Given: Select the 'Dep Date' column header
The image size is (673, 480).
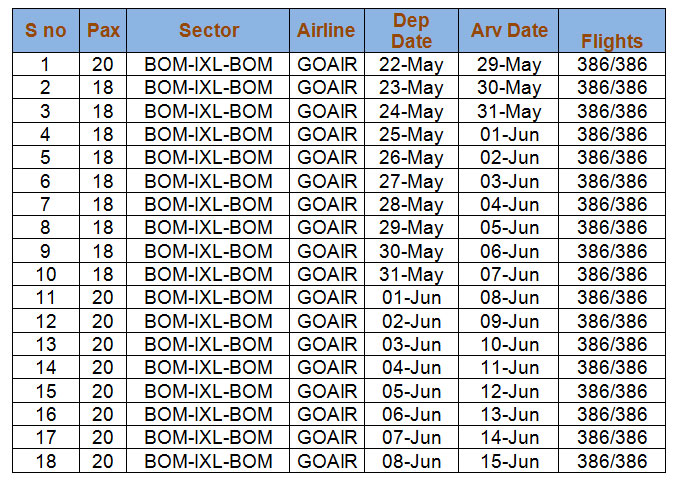Looking at the screenshot, I should point(411,30).
